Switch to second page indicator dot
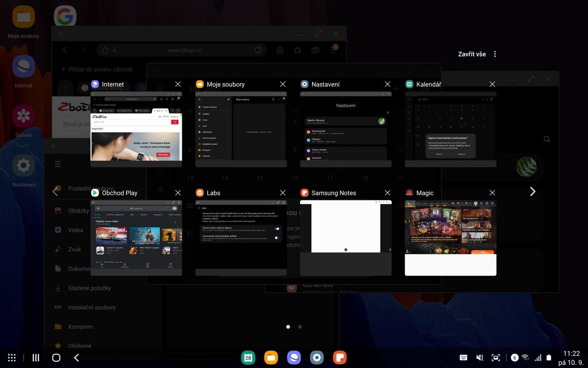The width and height of the screenshot is (588, 368). pos(300,327)
